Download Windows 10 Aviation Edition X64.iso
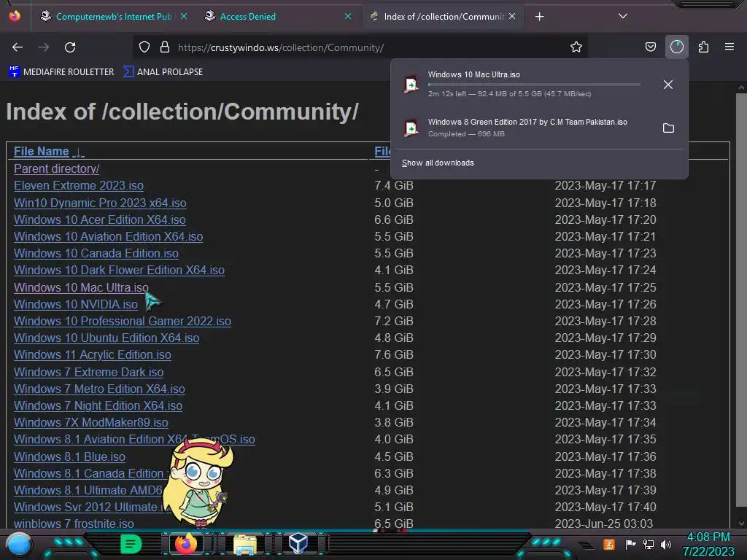The width and height of the screenshot is (747, 560). click(108, 236)
